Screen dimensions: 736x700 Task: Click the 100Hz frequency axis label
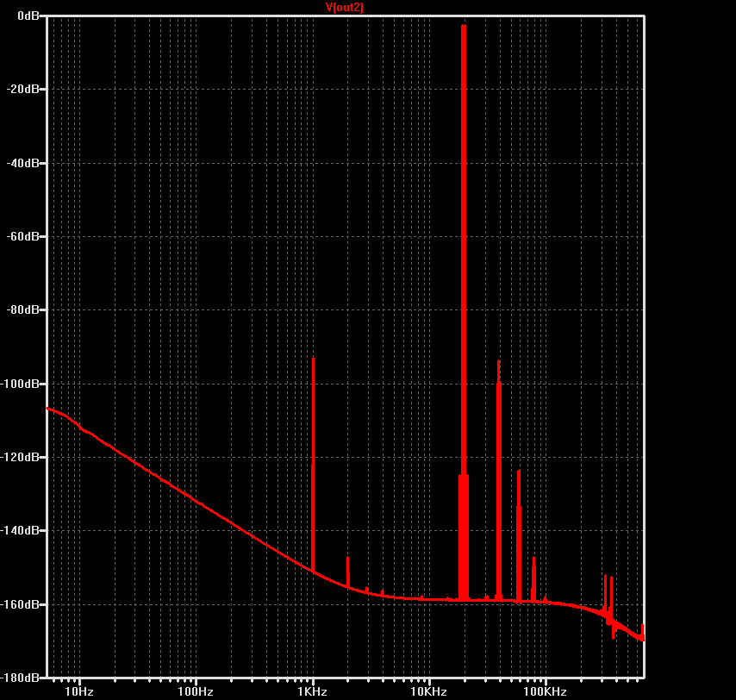(x=196, y=691)
